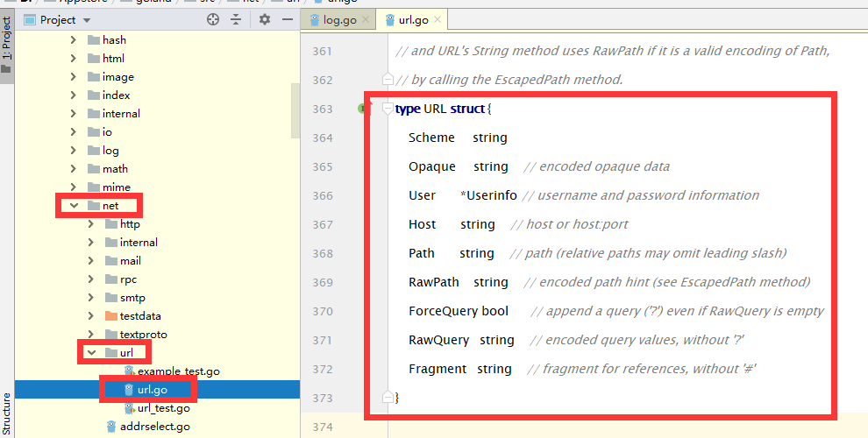The image size is (868, 438).
Task: Click the locate/scroll-from-source target icon
Action: [x=213, y=20]
